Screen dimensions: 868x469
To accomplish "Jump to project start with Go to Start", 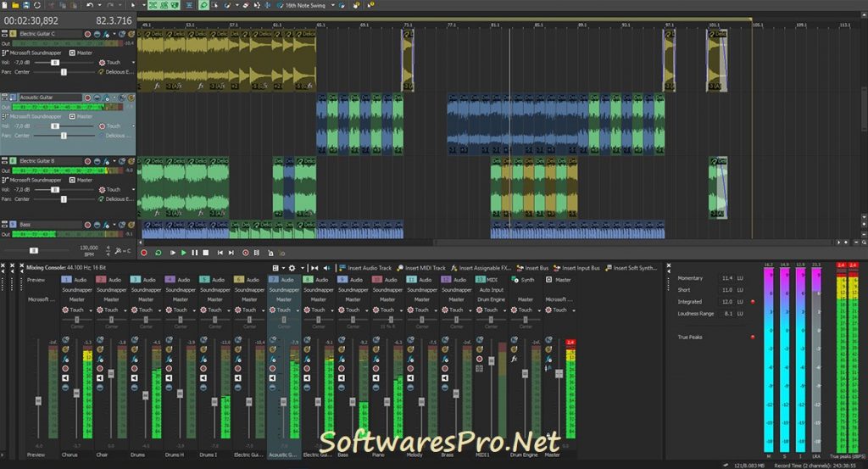I will [220, 253].
